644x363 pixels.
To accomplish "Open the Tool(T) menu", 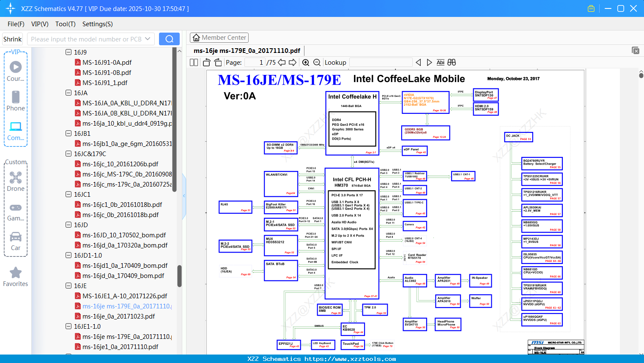I will click(x=66, y=24).
